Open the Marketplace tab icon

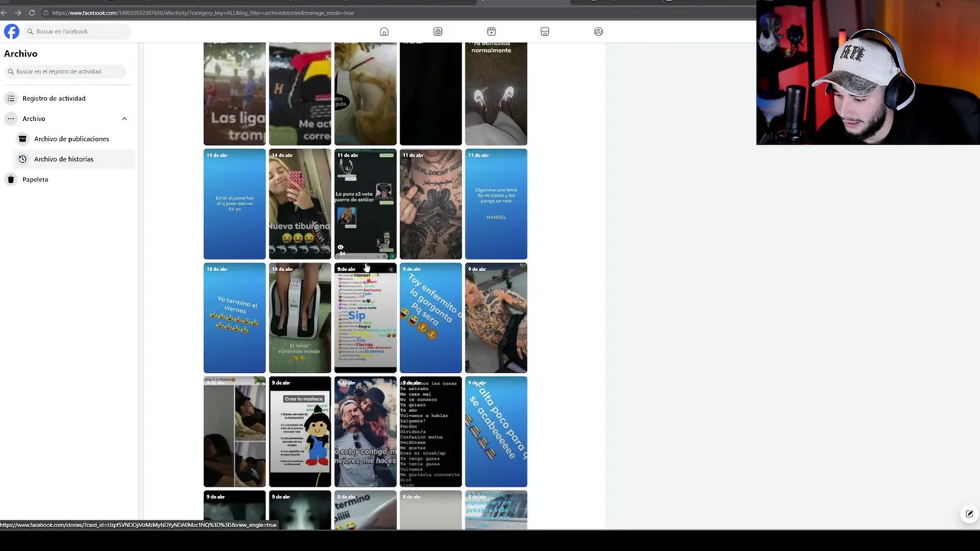tap(545, 31)
